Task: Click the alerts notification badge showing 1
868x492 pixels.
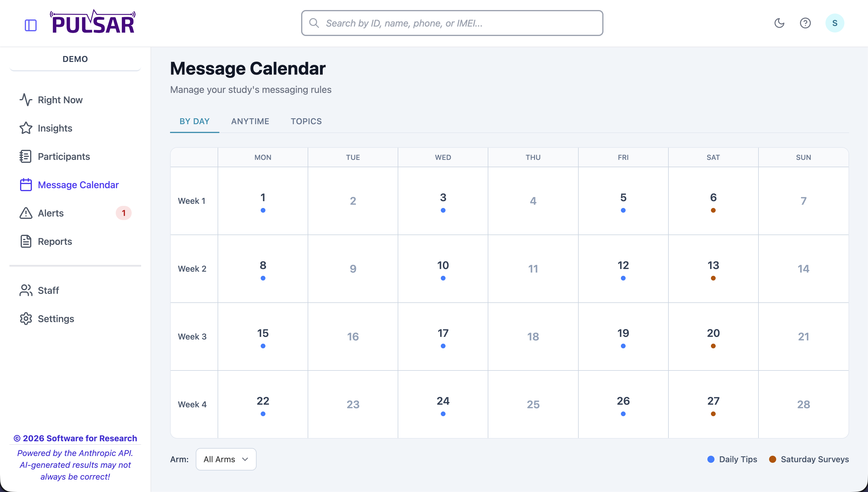Action: tap(123, 213)
